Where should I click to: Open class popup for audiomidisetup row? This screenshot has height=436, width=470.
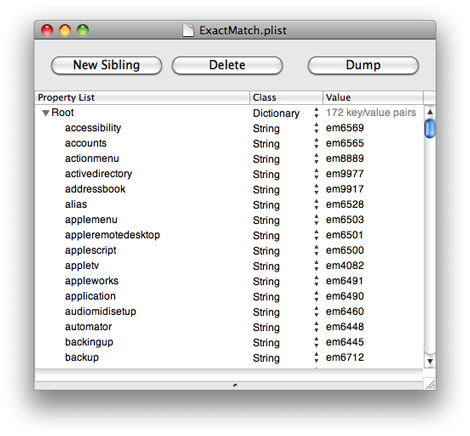point(316,312)
